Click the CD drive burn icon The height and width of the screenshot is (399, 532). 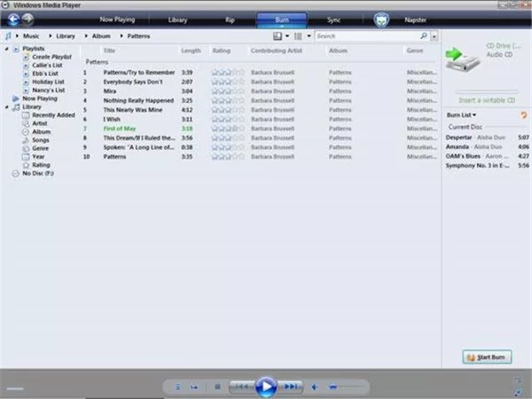463,59
